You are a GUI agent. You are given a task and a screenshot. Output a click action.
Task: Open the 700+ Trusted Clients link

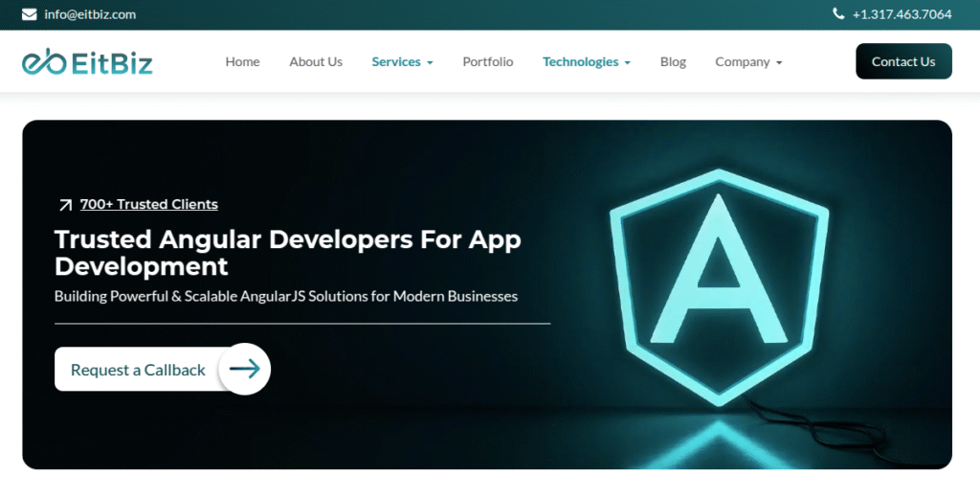[148, 204]
